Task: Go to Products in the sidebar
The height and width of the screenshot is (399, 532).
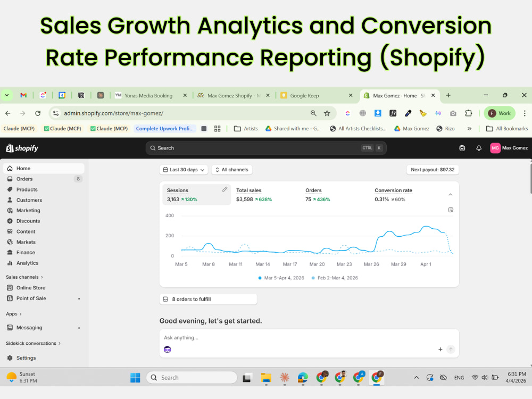Action: tap(44, 189)
